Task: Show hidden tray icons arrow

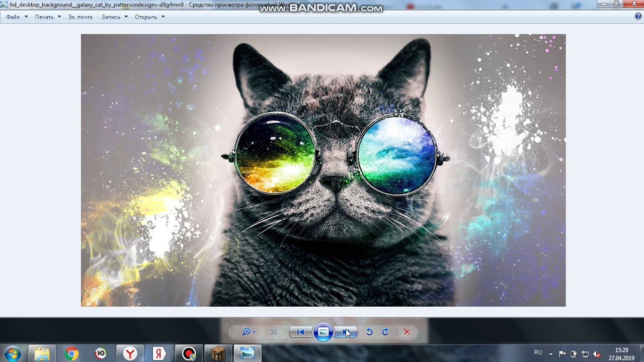Action: [551, 353]
